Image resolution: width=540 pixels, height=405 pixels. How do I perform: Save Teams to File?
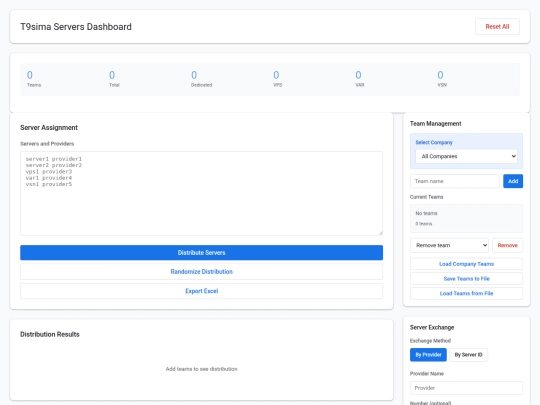pyautogui.click(x=466, y=279)
